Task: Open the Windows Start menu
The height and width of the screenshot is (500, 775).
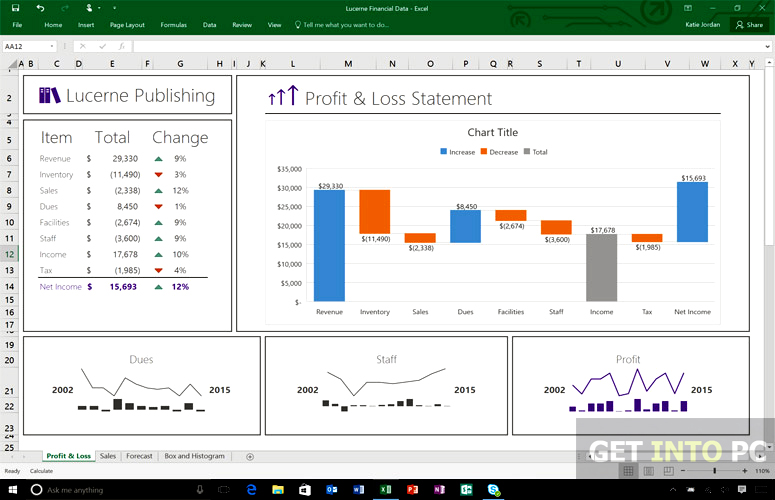Action: 13,490
